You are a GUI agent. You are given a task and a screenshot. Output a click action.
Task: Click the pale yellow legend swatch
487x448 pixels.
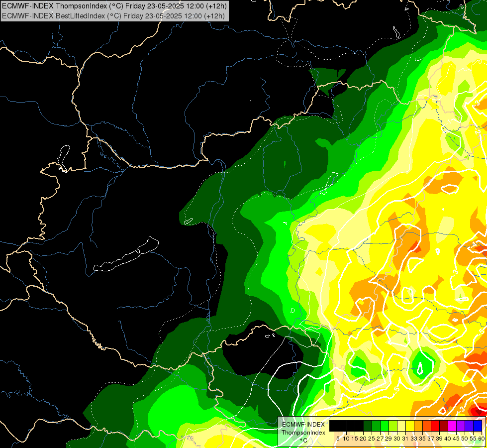coord(401,426)
